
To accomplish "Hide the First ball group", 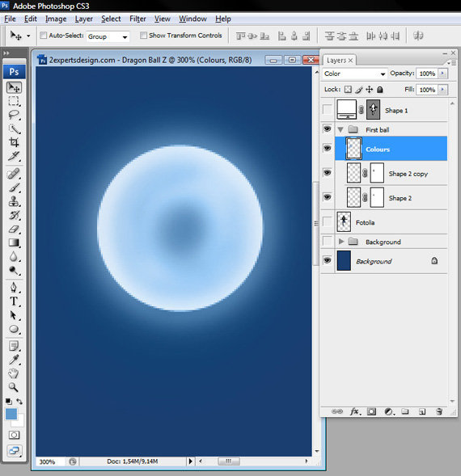I will tap(327, 129).
